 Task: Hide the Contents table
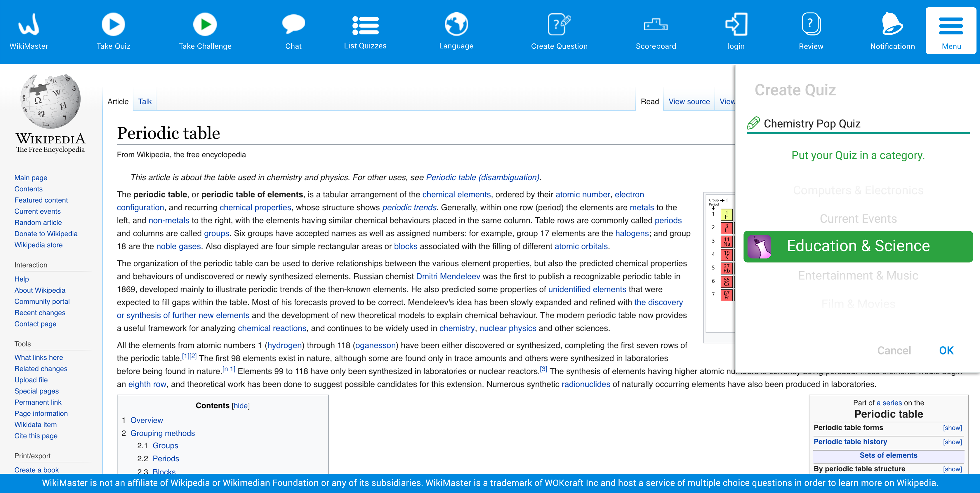[x=240, y=405]
